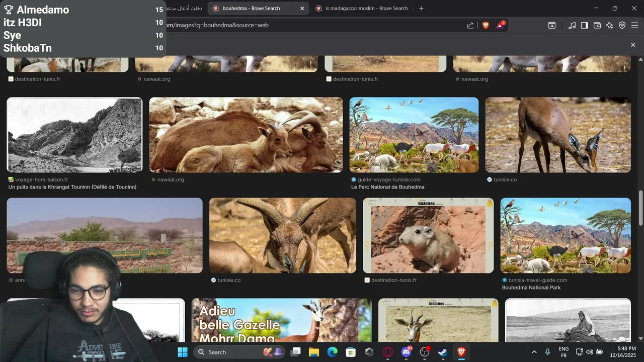Close the bouhedma tab

[x=302, y=8]
